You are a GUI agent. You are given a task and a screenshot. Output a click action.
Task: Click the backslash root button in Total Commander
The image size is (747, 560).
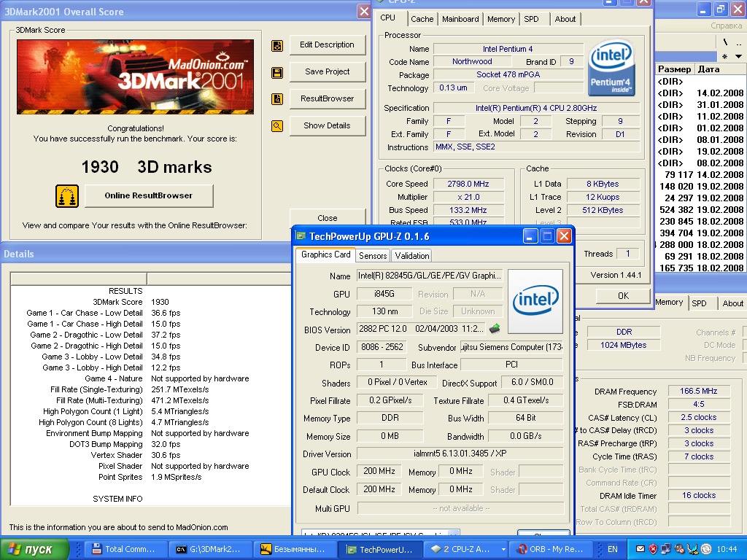(x=726, y=42)
